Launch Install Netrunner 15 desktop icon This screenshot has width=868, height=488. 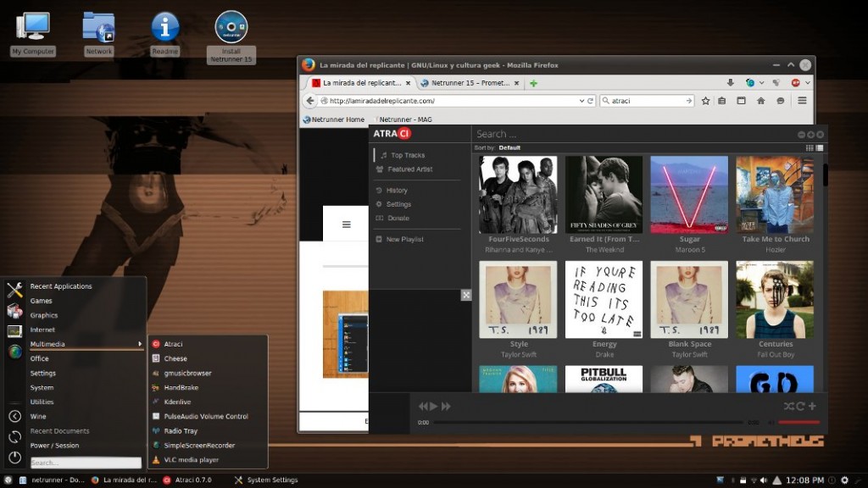click(x=231, y=36)
